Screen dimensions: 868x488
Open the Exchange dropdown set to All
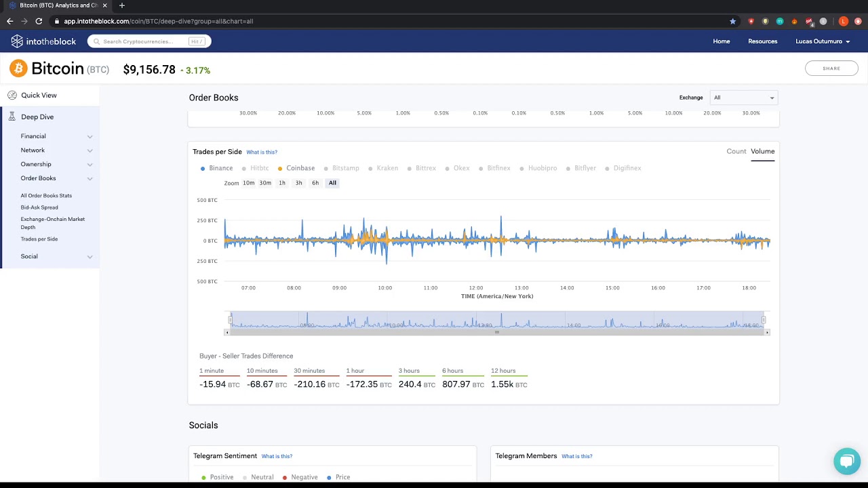tap(744, 98)
